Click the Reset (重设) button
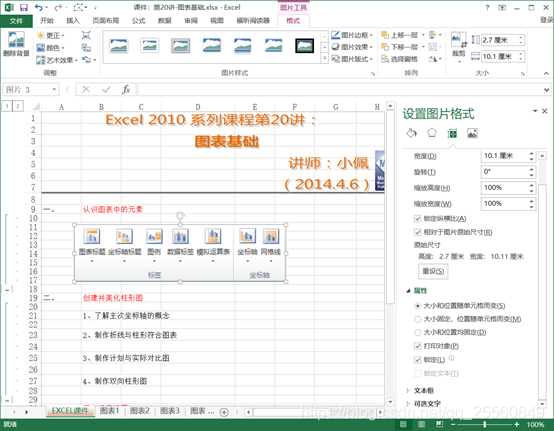 tap(433, 271)
